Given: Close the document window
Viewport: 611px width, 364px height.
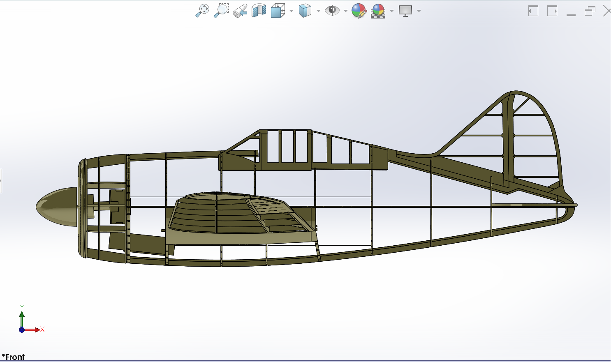Looking at the screenshot, I should (607, 11).
